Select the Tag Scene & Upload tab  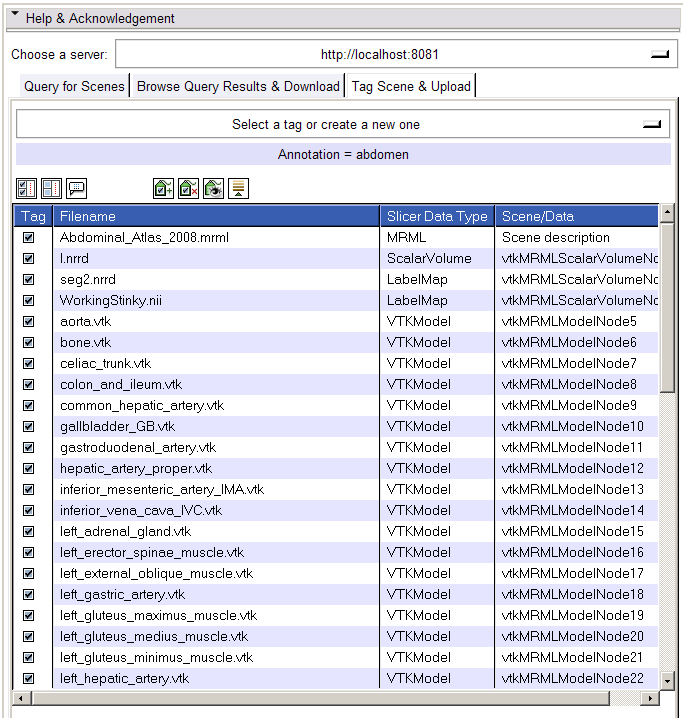411,86
